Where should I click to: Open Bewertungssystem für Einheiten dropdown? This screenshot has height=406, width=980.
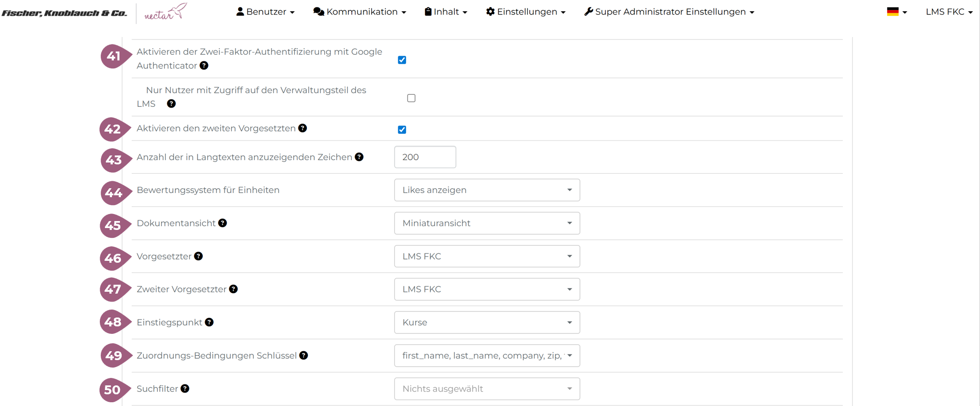[x=487, y=190]
